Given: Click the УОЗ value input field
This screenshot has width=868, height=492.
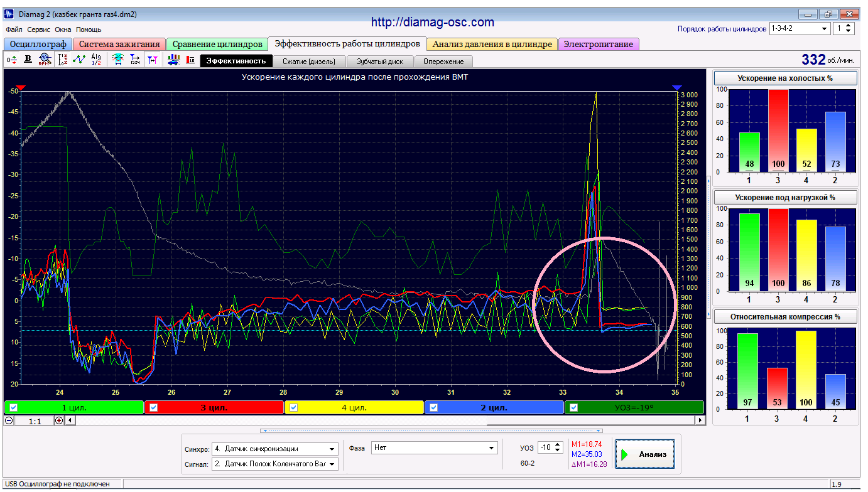Looking at the screenshot, I should coord(545,448).
